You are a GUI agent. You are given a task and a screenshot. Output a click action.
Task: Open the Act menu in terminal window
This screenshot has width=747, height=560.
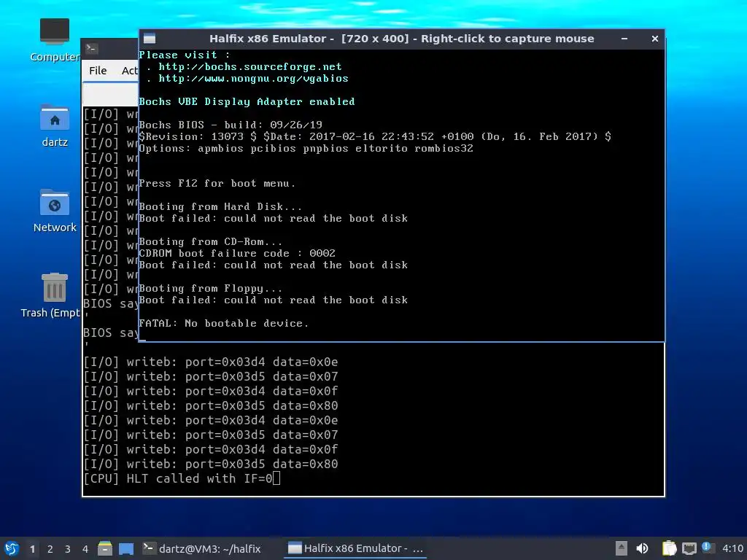pos(130,71)
